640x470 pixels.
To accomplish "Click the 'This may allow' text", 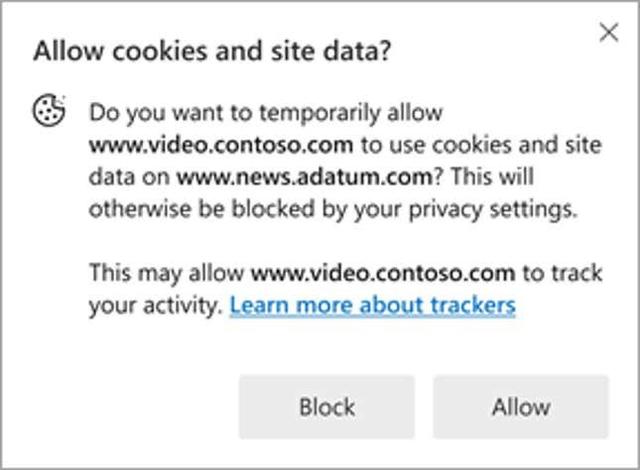I will coord(167,273).
